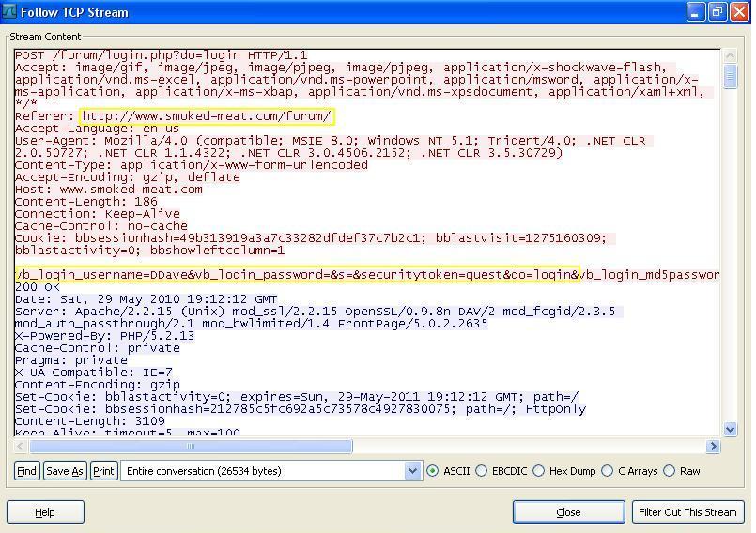Viewport: 756px width, 533px height.
Task: Maximize the Follow TCP Stream window
Action: 717,12
